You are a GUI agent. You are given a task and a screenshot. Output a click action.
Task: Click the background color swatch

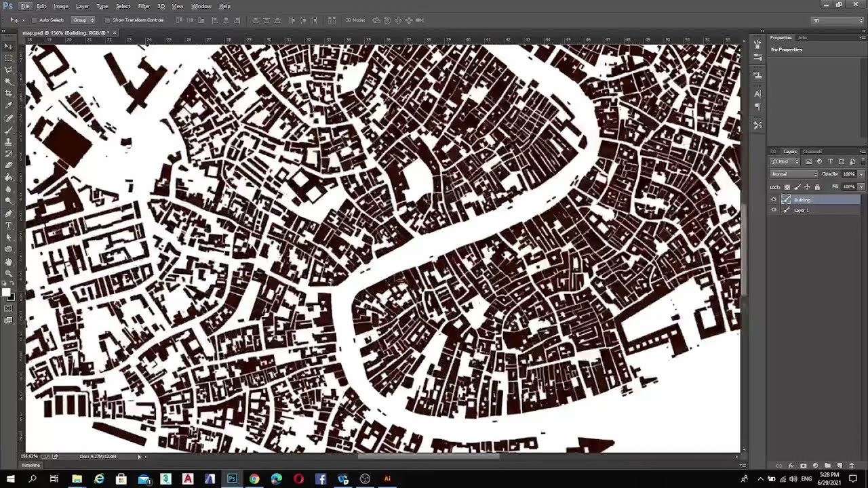click(12, 297)
